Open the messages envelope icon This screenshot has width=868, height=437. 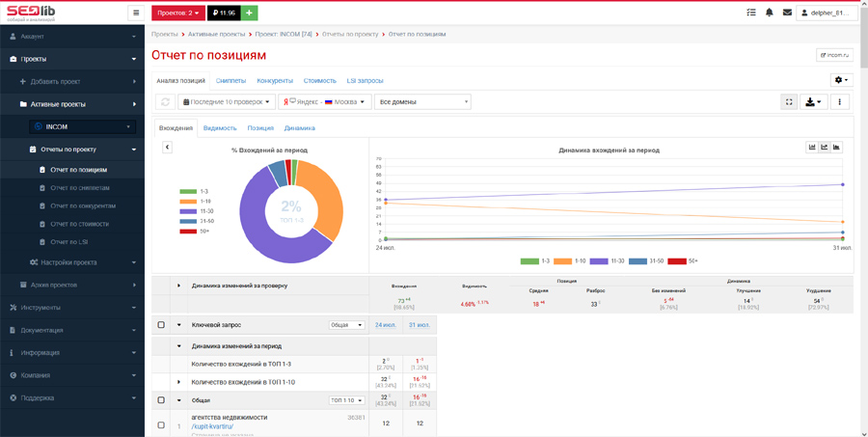tap(787, 13)
